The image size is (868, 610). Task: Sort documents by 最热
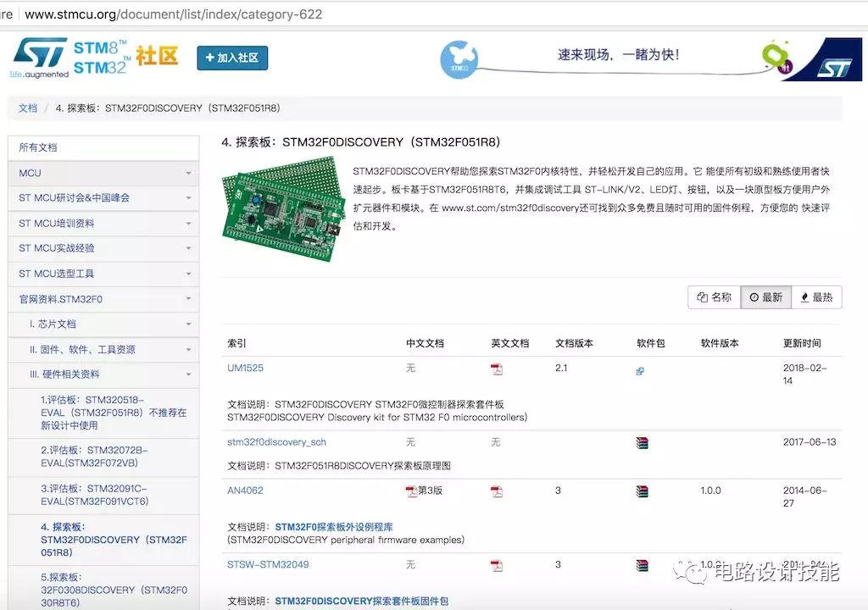pos(817,297)
